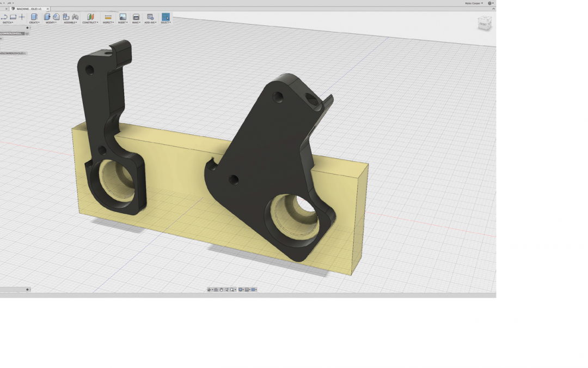Select the Joint icon in ASSEMBLE group
588x368 pixels.
coord(75,17)
